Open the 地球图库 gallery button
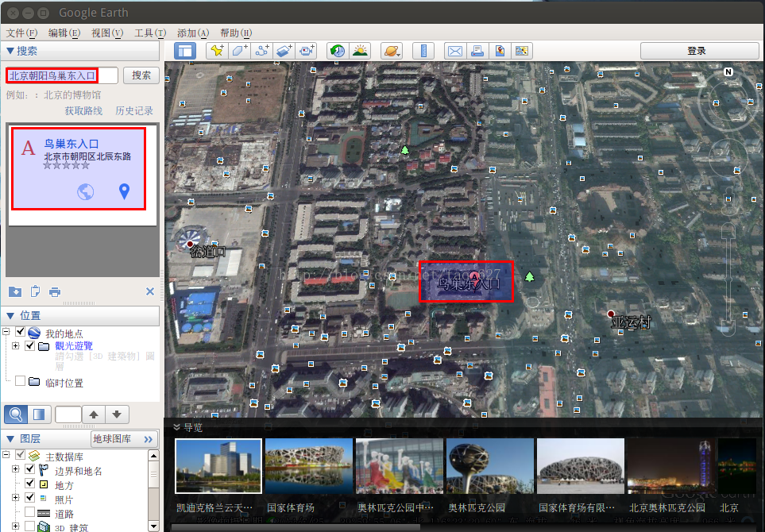 125,439
